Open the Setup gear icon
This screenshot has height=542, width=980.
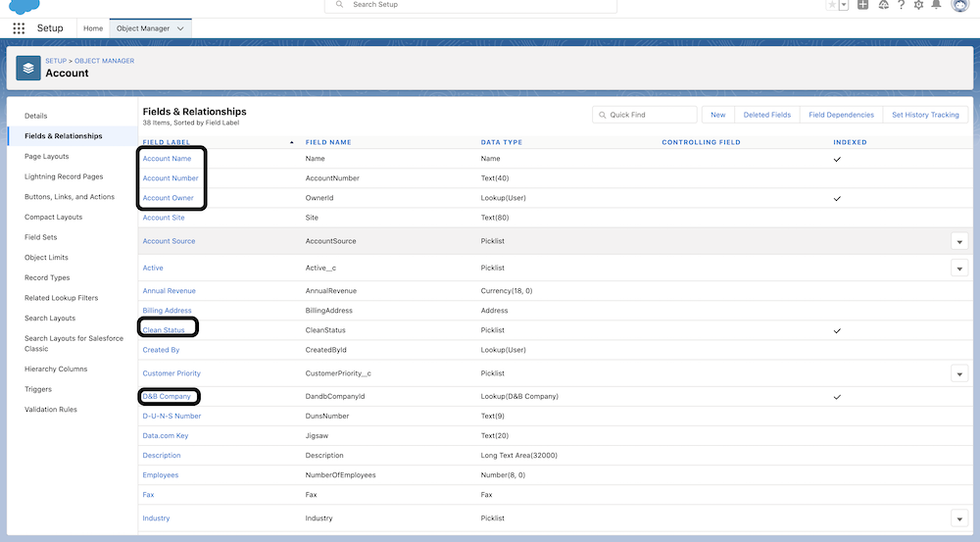(918, 5)
